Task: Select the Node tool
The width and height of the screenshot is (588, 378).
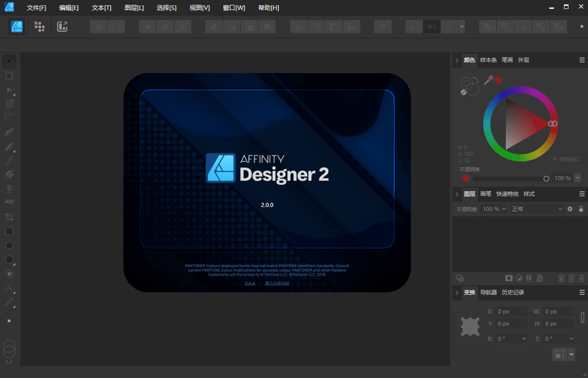Action: point(9,89)
